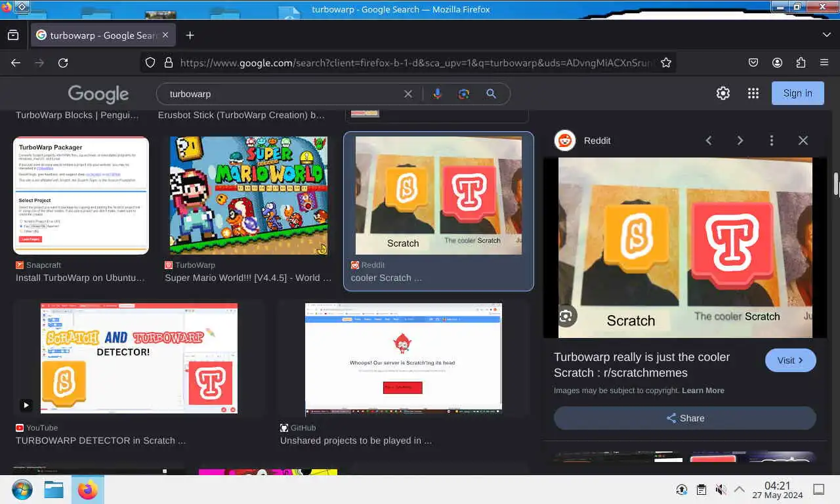The height and width of the screenshot is (504, 840).
Task: Click the YouTube source label
Action: click(x=37, y=428)
